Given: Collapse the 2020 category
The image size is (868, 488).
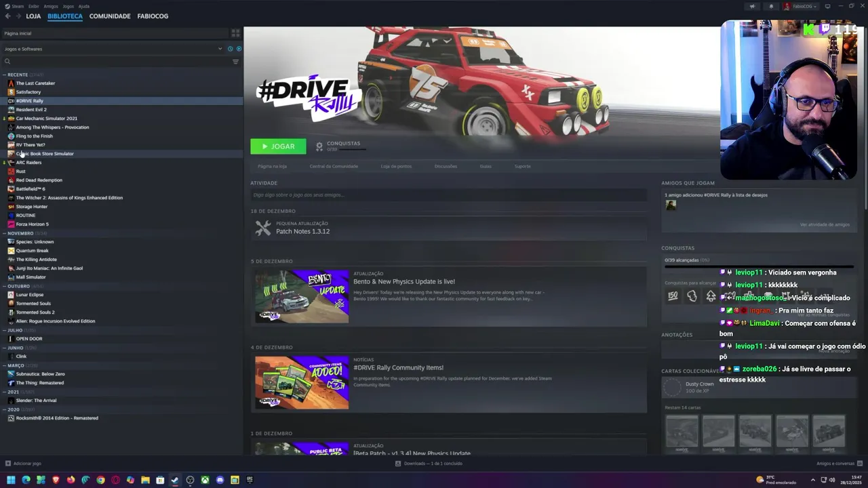Looking at the screenshot, I should coord(5,409).
